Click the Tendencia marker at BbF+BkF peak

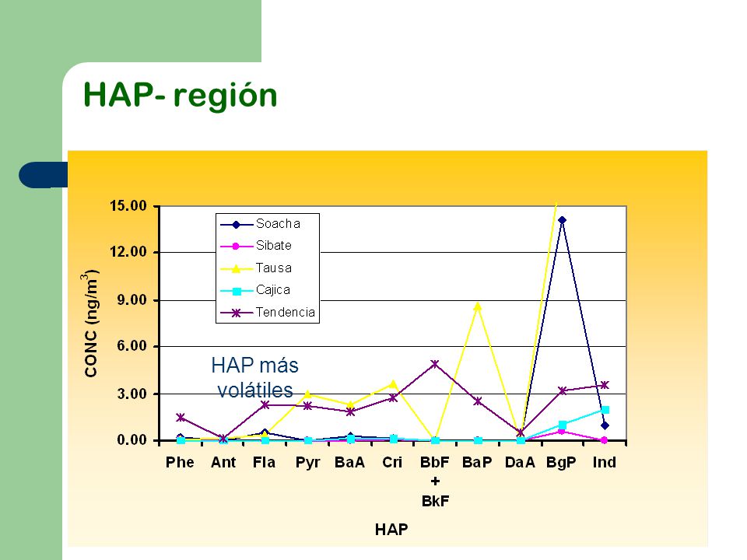pos(434,364)
